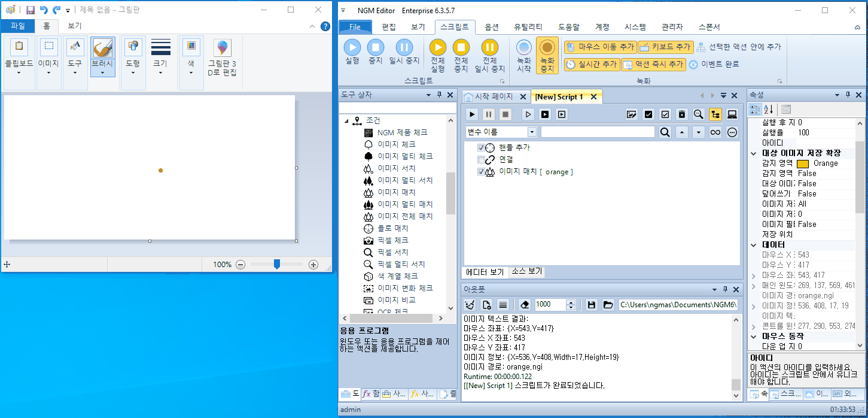Click the broom clear icon in Output panel
This screenshot has width=868, height=418.
click(470, 305)
